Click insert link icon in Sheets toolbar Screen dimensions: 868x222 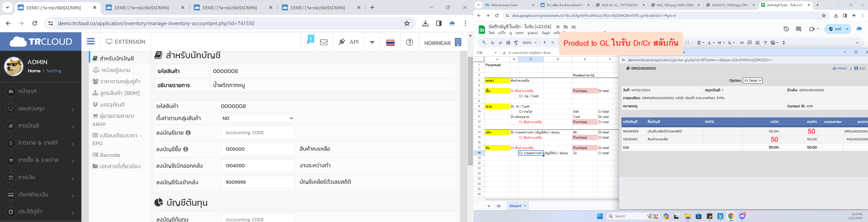point(742,43)
